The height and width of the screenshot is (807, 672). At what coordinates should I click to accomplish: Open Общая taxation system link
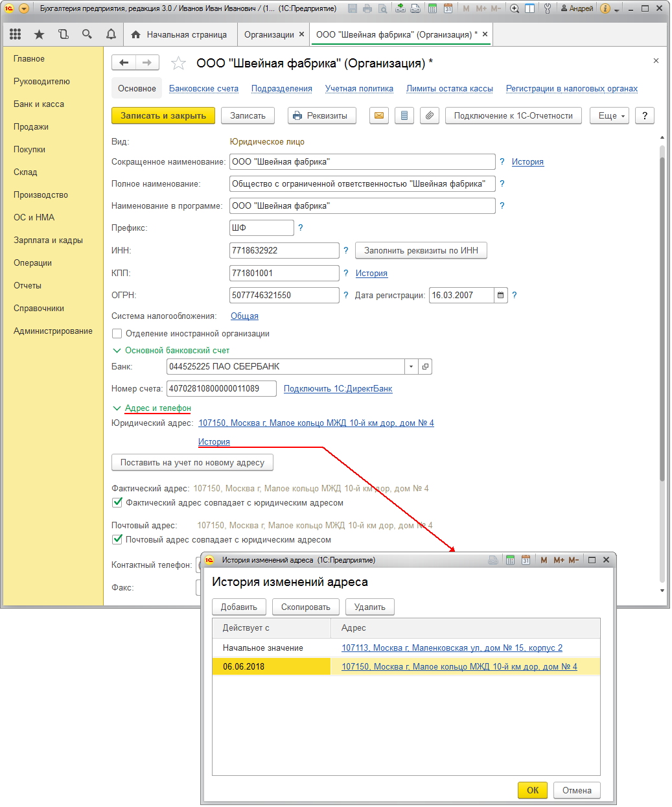coord(244,316)
